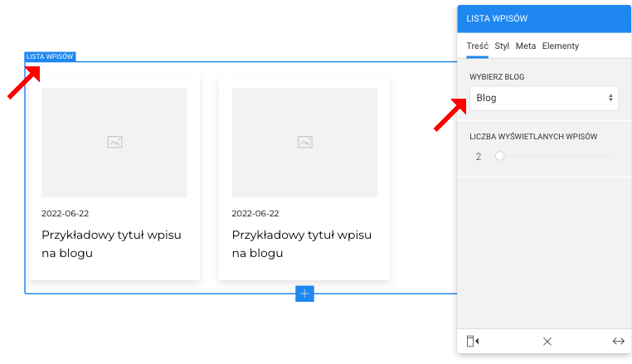
Task: Switch to the Treść tab
Action: (477, 46)
